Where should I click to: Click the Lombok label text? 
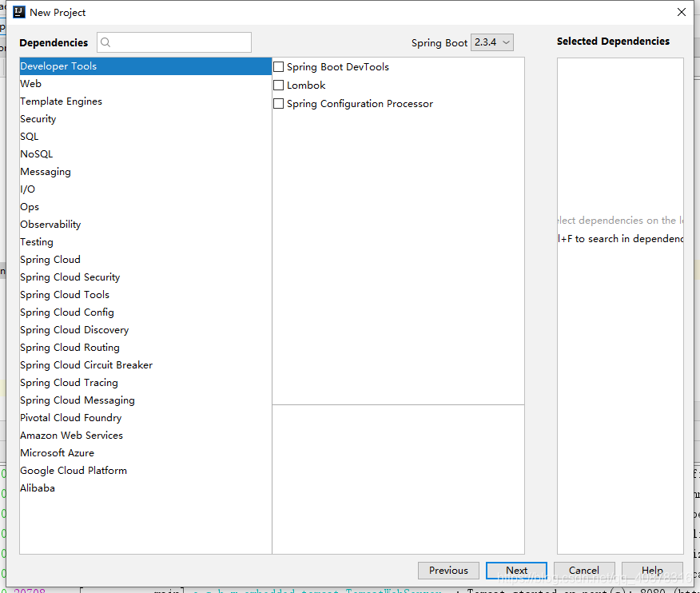pyautogui.click(x=306, y=86)
